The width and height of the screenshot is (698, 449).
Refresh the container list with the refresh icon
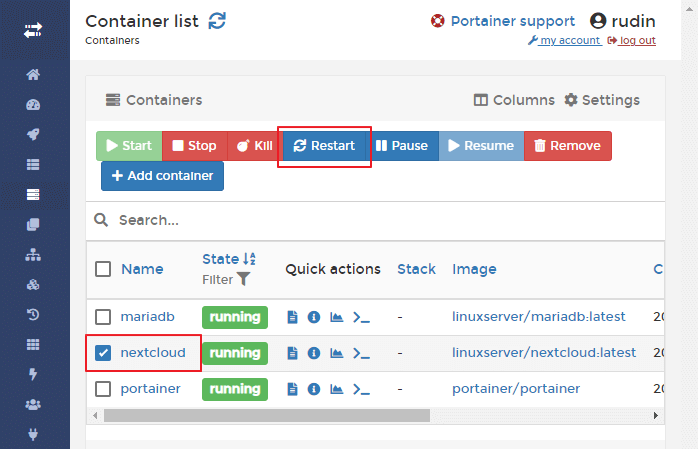coord(217,21)
